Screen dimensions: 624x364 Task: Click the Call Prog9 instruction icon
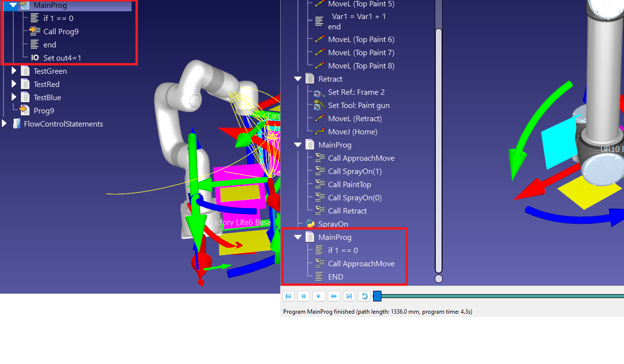click(x=35, y=31)
